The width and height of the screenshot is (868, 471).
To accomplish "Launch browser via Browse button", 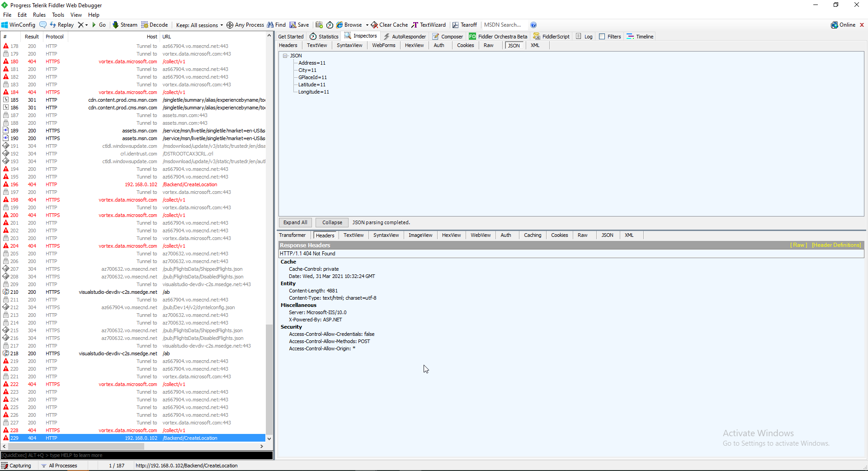I will coord(349,25).
